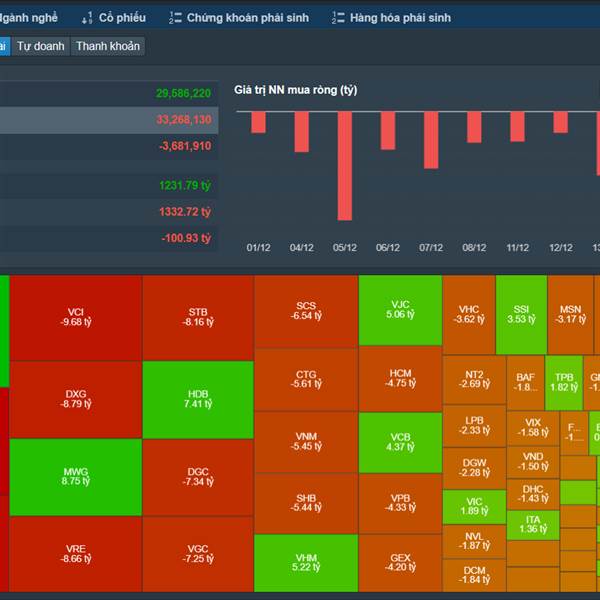This screenshot has width=600, height=600.
Task: Select VNM treemap tile
Action: click(306, 442)
